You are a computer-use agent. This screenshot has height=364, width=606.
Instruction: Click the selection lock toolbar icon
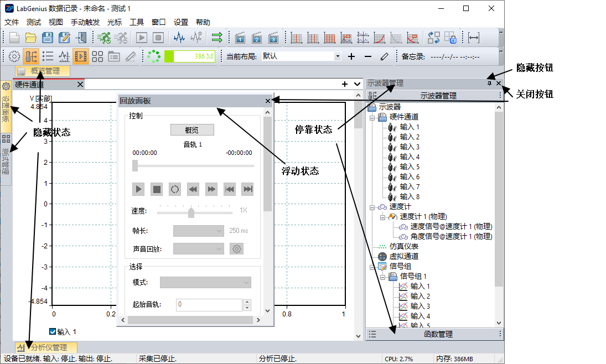(x=450, y=38)
